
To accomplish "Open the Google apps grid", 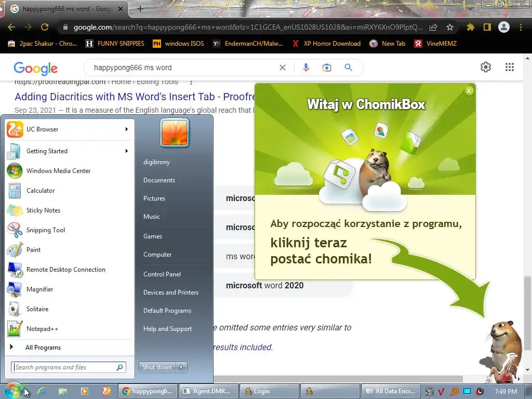I will click(x=509, y=67).
